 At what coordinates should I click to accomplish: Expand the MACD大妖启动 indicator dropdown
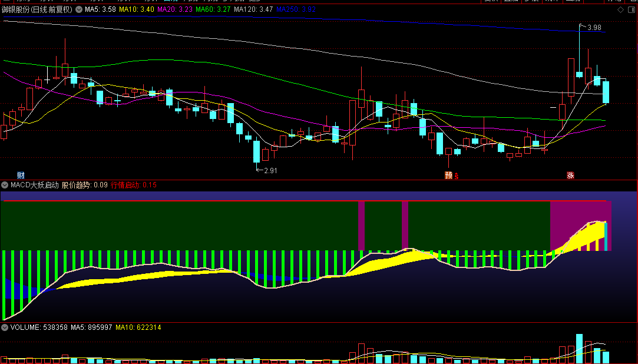click(5, 185)
